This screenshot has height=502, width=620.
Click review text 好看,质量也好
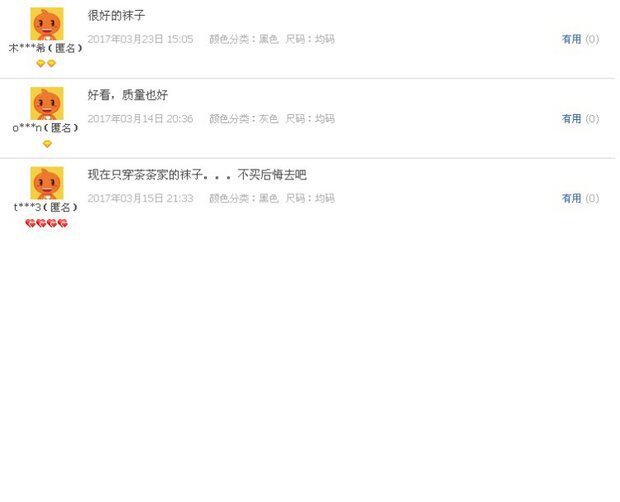point(128,95)
